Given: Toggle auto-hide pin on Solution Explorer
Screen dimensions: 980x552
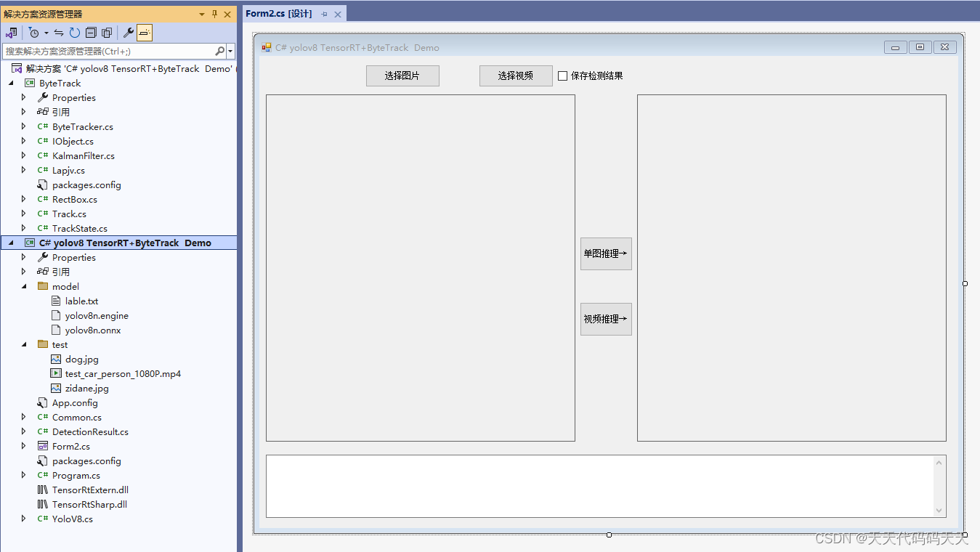Looking at the screenshot, I should [213, 14].
